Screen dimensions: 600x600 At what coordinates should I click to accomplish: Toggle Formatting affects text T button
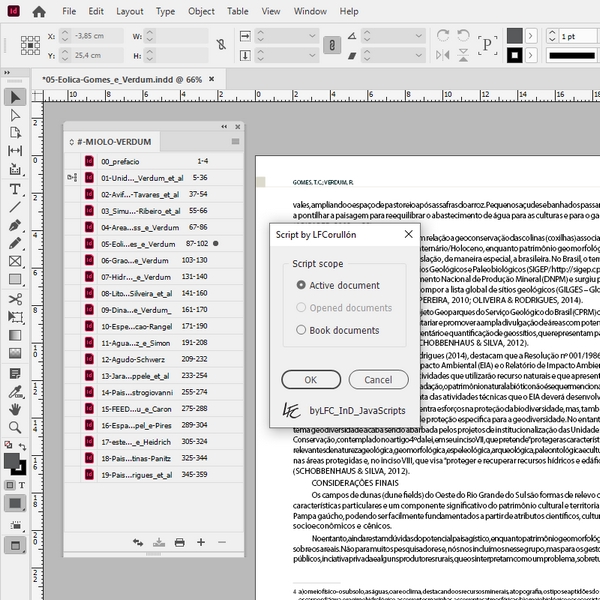(22, 485)
